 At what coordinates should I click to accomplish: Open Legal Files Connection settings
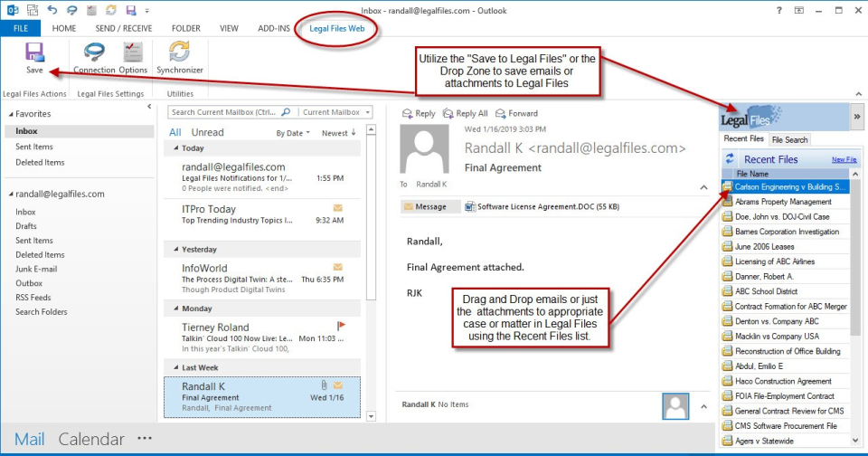coord(94,58)
